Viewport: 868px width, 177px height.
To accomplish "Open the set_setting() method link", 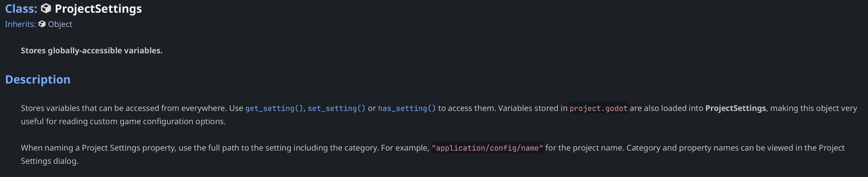I will (336, 108).
